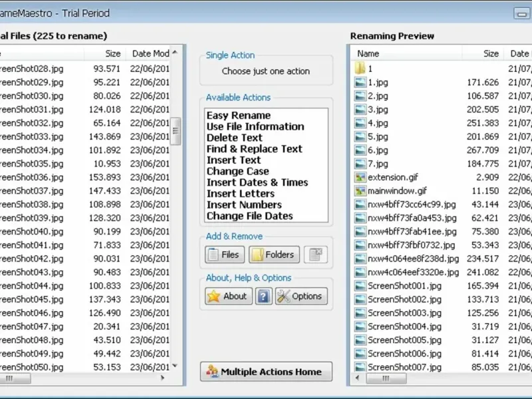This screenshot has width=532, height=399.
Task: Sort original files by Size column header
Action: pyautogui.click(x=104, y=54)
